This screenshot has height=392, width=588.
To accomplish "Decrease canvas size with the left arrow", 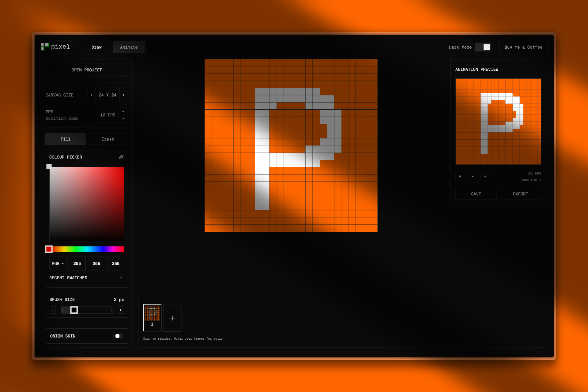I will [x=91, y=95].
